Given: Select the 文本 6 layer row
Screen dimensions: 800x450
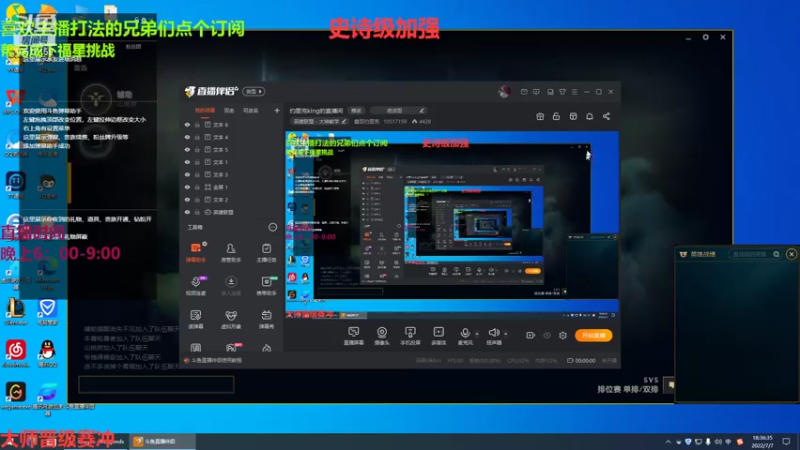Looking at the screenshot, I should click(232, 124).
